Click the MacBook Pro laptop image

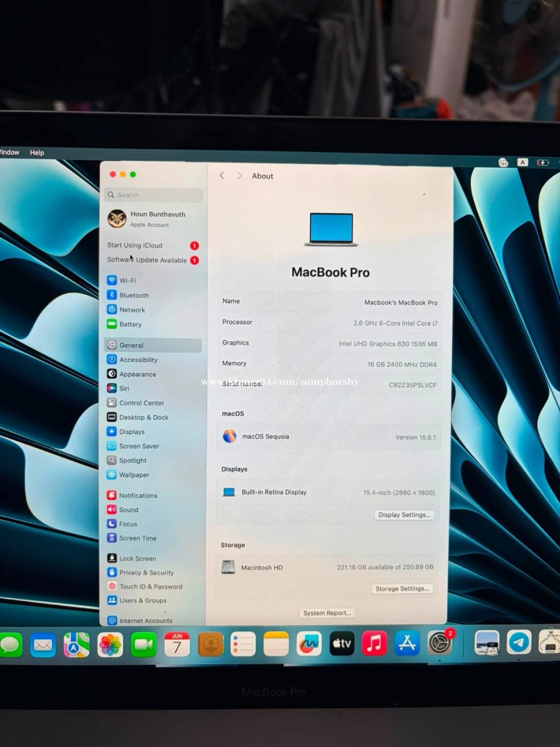click(x=331, y=229)
